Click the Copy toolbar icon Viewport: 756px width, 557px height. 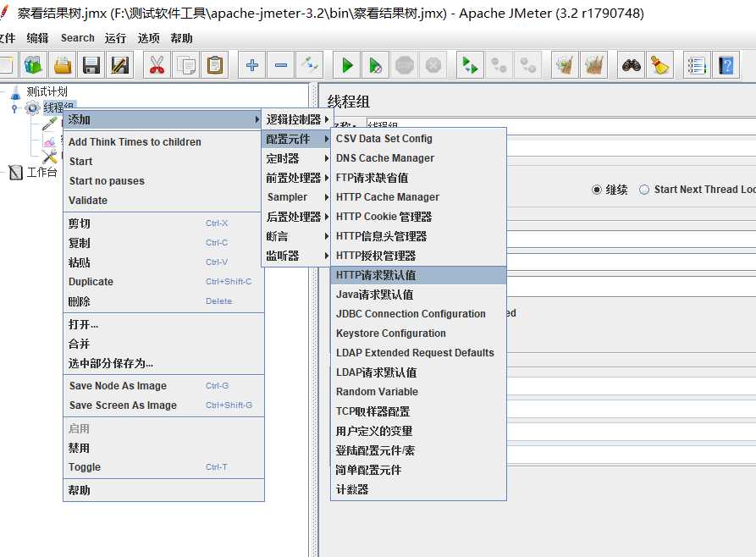point(186,65)
